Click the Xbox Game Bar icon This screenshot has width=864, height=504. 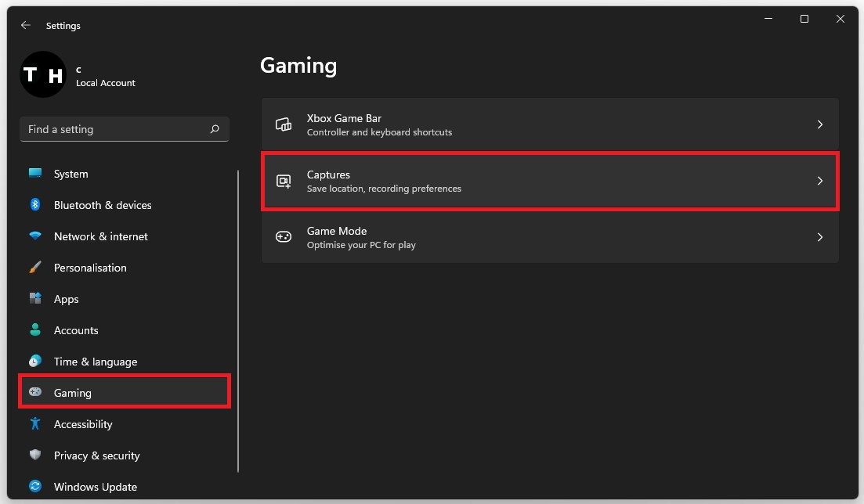pos(284,124)
